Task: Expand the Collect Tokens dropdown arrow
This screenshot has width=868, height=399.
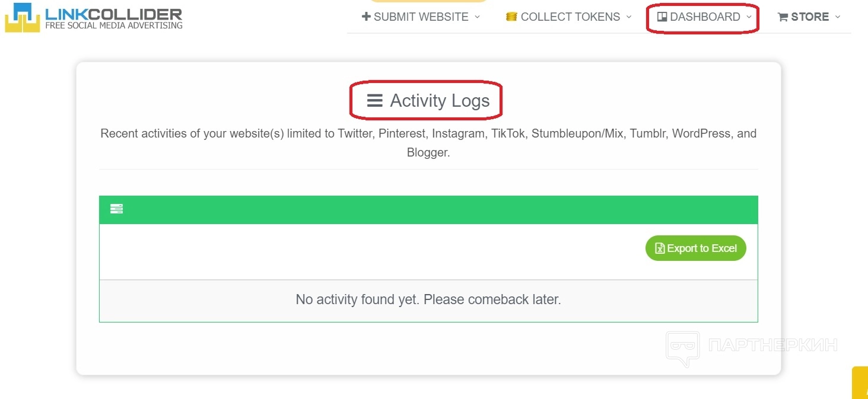Action: pos(629,17)
